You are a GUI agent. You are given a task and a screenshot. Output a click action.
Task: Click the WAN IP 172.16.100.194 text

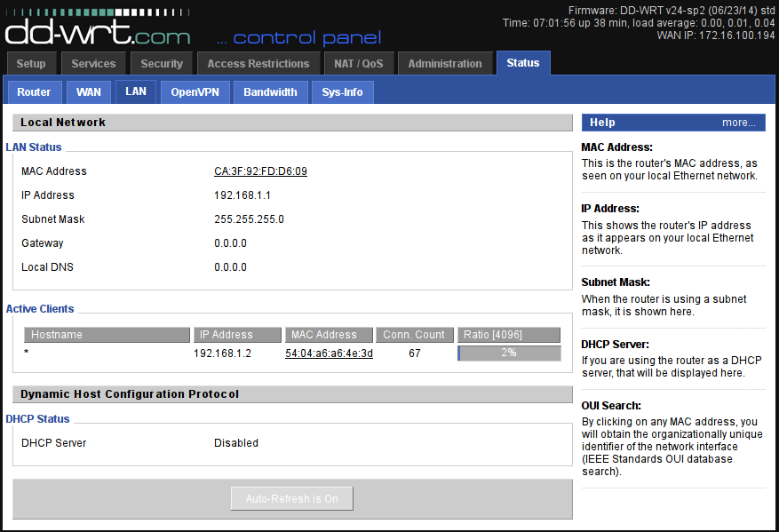pyautogui.click(x=715, y=36)
